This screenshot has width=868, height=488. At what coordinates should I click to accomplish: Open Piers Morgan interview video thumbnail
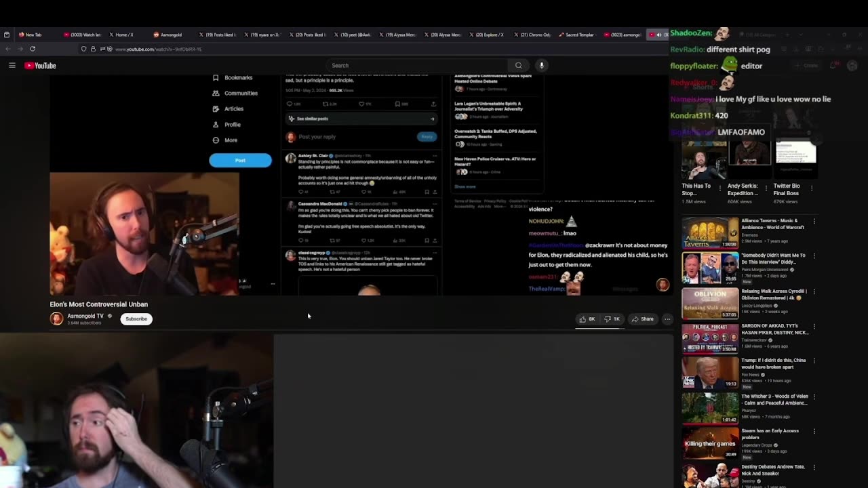coord(710,268)
